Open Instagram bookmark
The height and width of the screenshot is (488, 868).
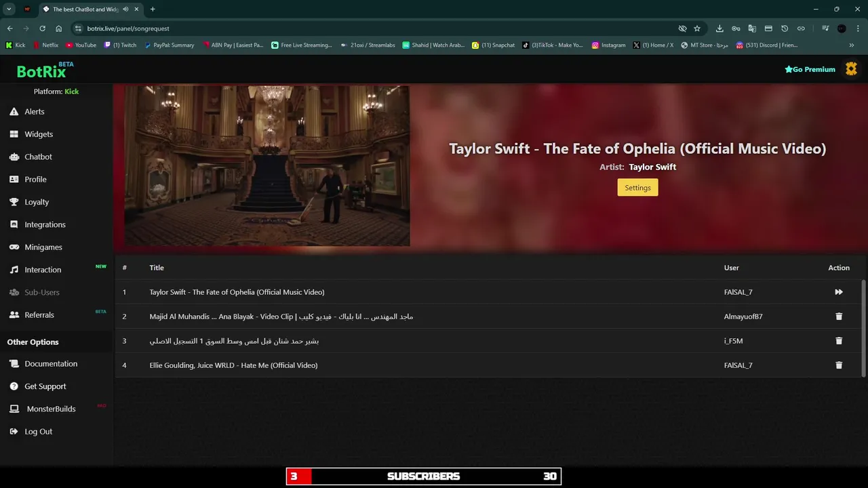(608, 45)
